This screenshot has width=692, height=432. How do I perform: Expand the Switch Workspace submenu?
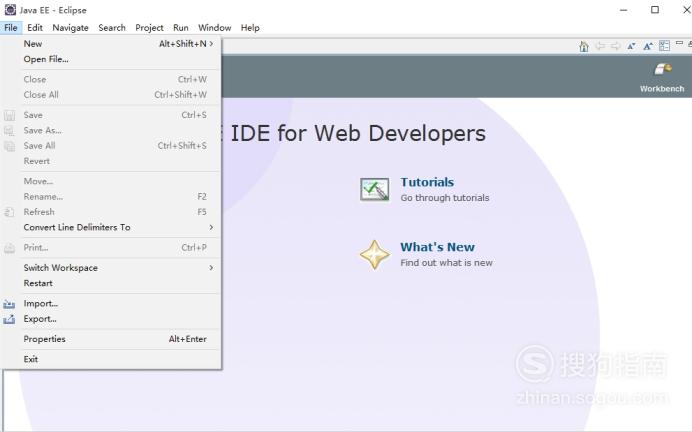tap(111, 268)
